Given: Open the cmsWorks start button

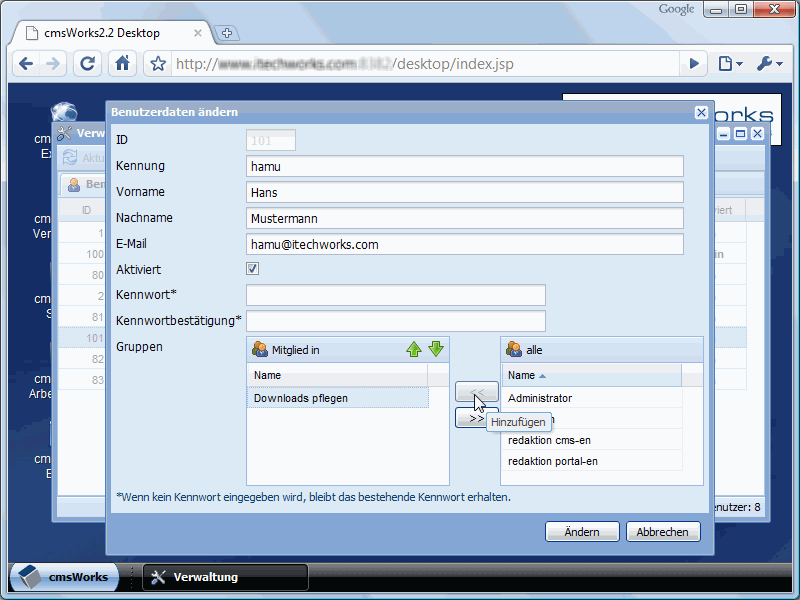Looking at the screenshot, I should pyautogui.click(x=64, y=577).
